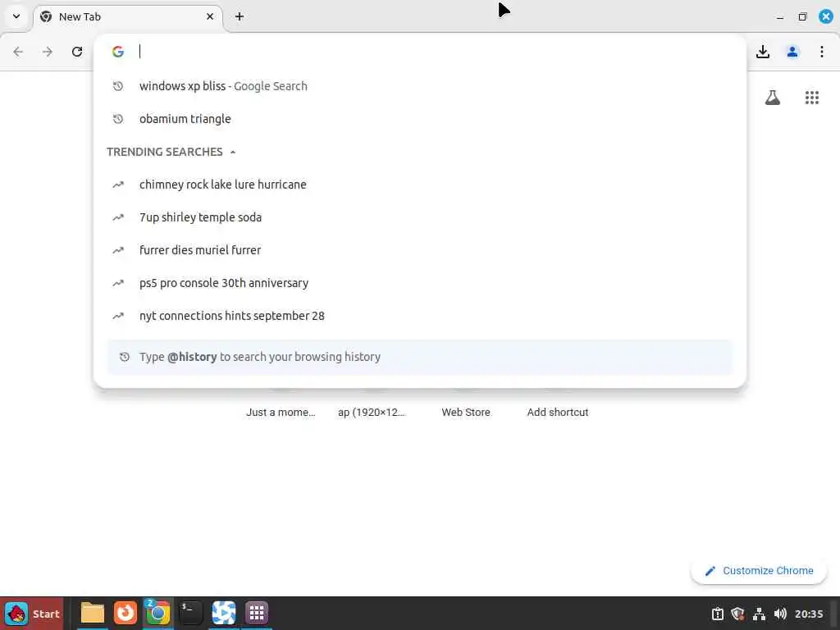The width and height of the screenshot is (840, 630).
Task: Open the terminal from taskbar
Action: (x=190, y=613)
